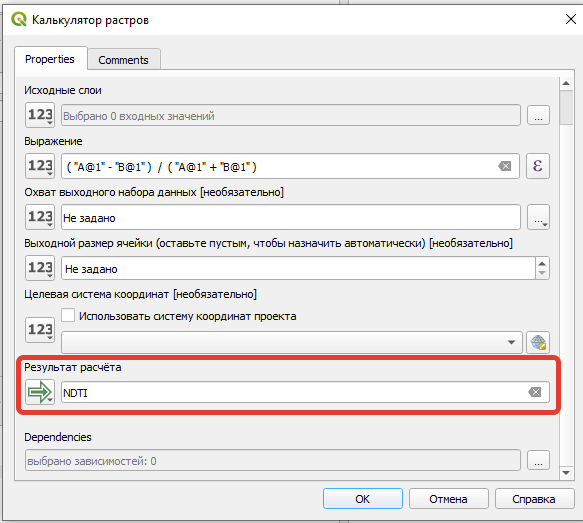Screen dimensions: 583x523
Task: Click scrollbar down arrow in dialog
Action: pos(566,473)
